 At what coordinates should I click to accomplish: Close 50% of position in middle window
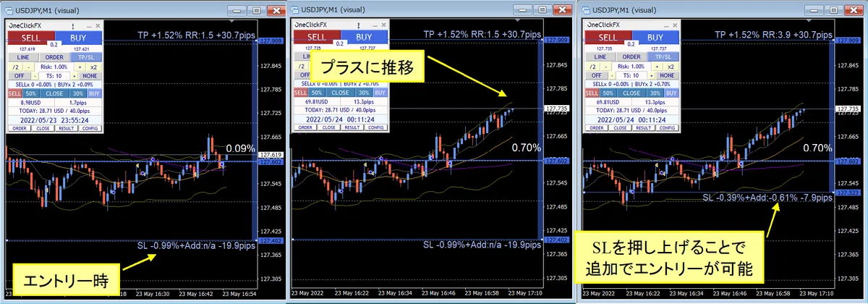coord(315,93)
